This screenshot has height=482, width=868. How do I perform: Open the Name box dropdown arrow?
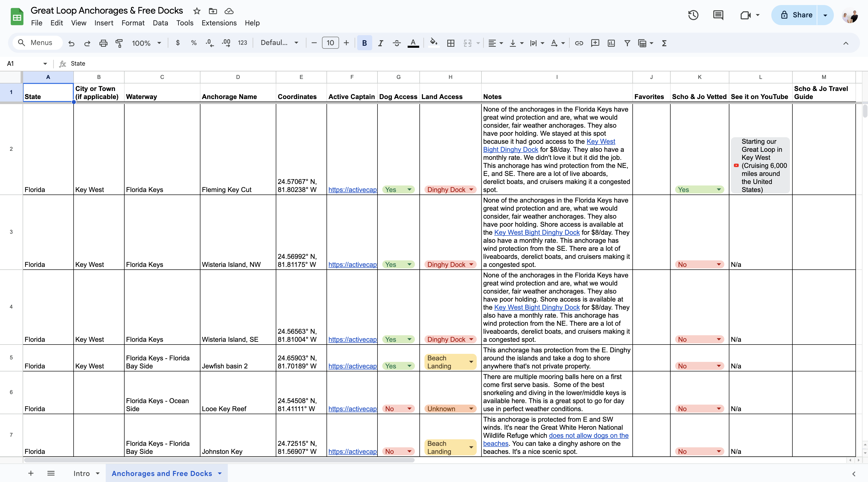(45, 63)
